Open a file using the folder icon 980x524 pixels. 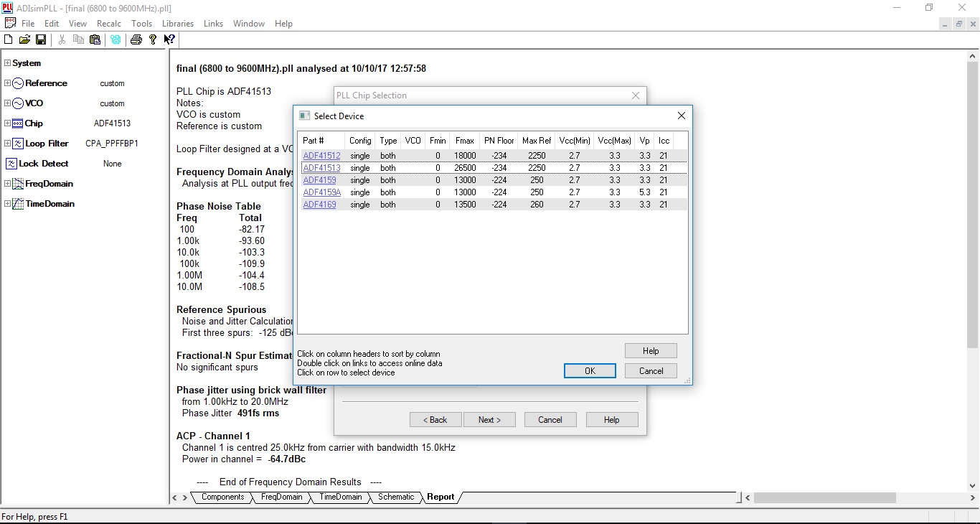(x=24, y=39)
